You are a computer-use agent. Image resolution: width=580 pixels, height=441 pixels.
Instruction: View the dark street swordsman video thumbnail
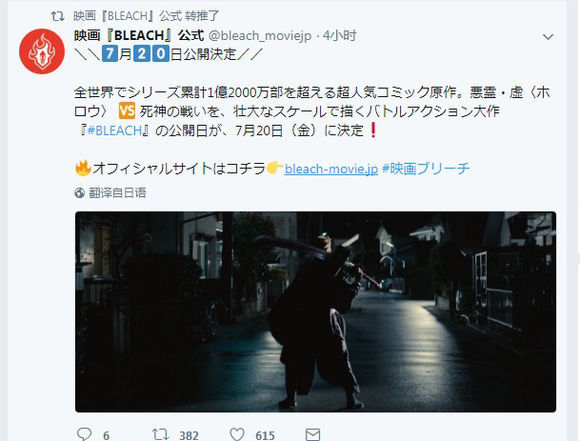[316, 312]
